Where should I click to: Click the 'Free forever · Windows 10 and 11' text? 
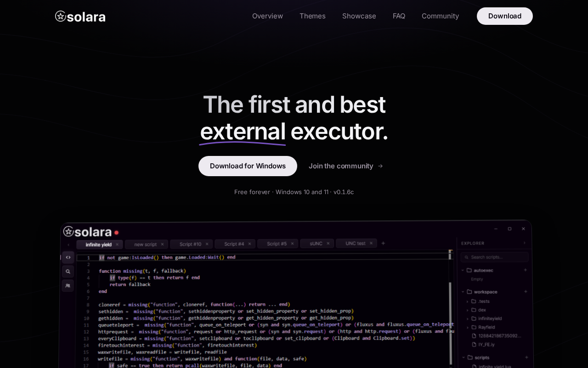pyautogui.click(x=281, y=192)
